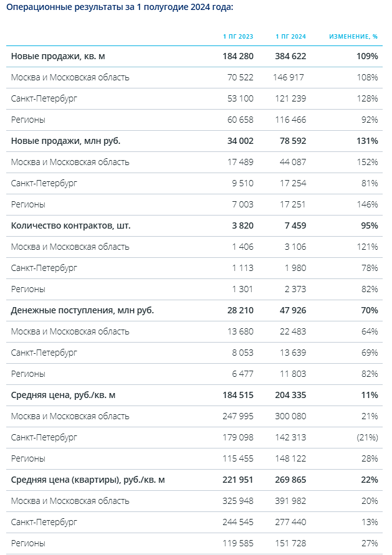The image size is (392, 555).
Task: Select the 204 335 average price value
Action: point(290,395)
